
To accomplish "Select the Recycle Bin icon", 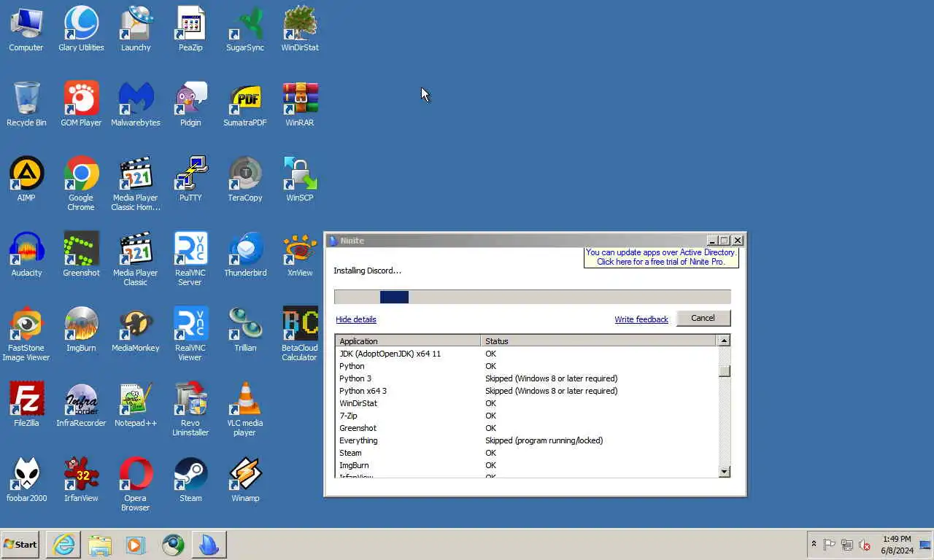I will click(x=26, y=104).
